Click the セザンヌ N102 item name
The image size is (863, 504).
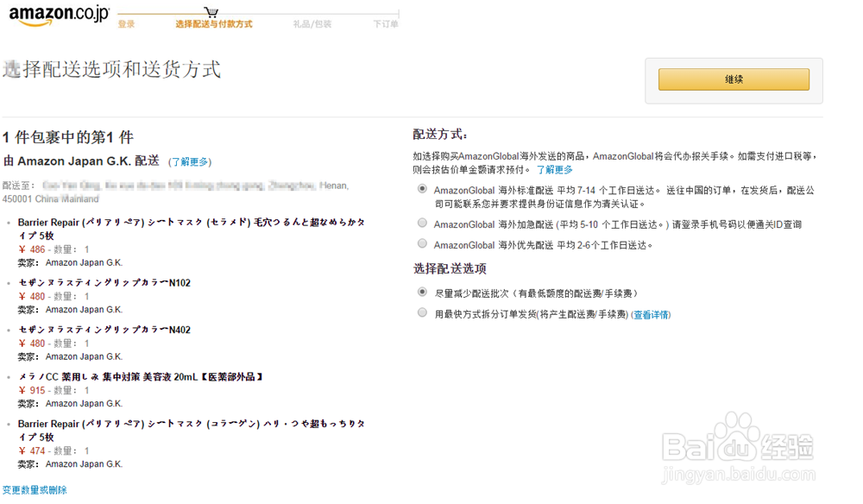point(104,283)
